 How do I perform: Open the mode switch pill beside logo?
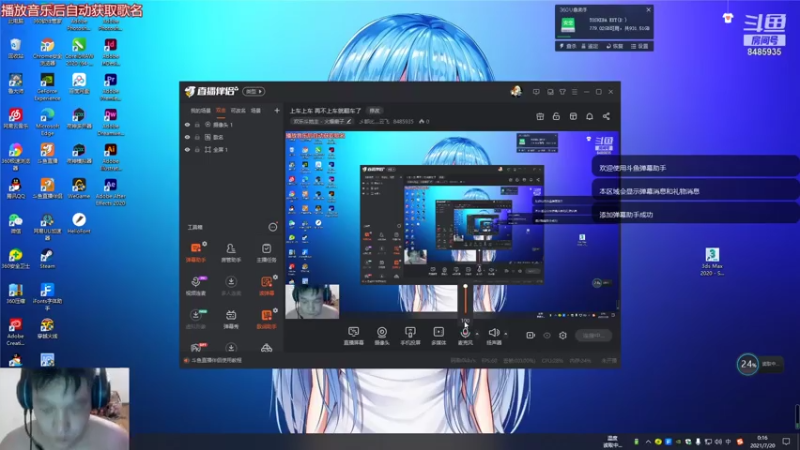pos(254,91)
